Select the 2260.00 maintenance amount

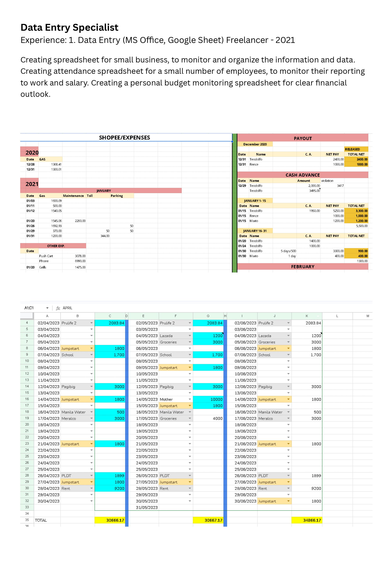click(74, 221)
